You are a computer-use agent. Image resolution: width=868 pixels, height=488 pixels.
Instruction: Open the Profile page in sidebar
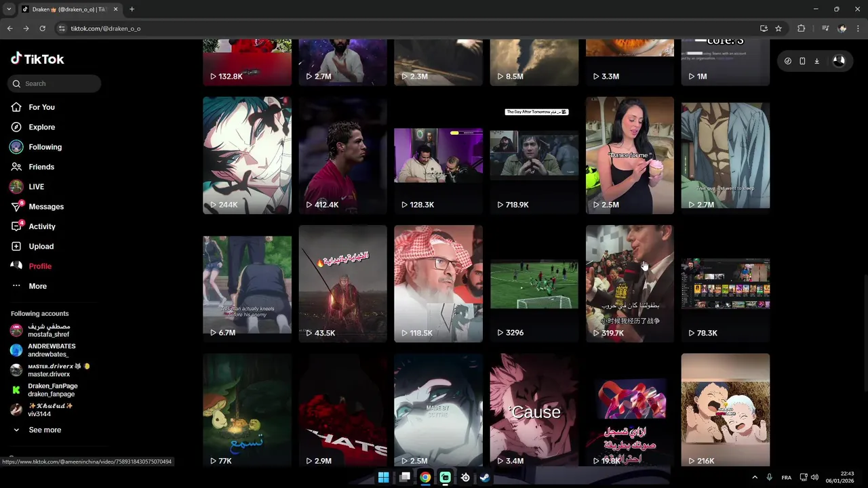(40, 266)
